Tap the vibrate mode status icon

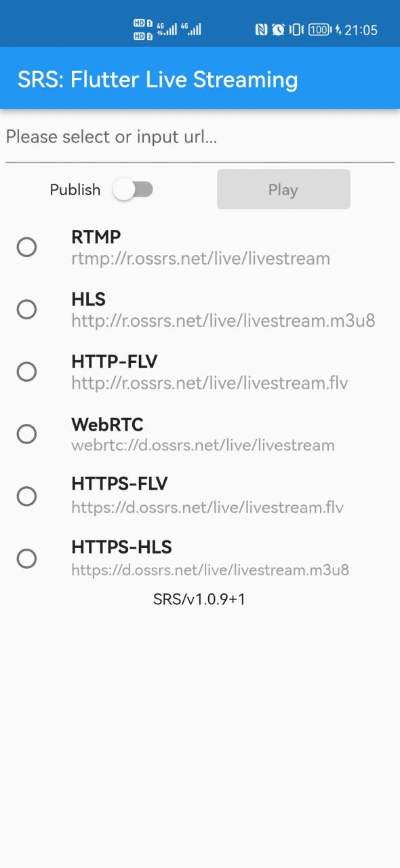[x=296, y=29]
